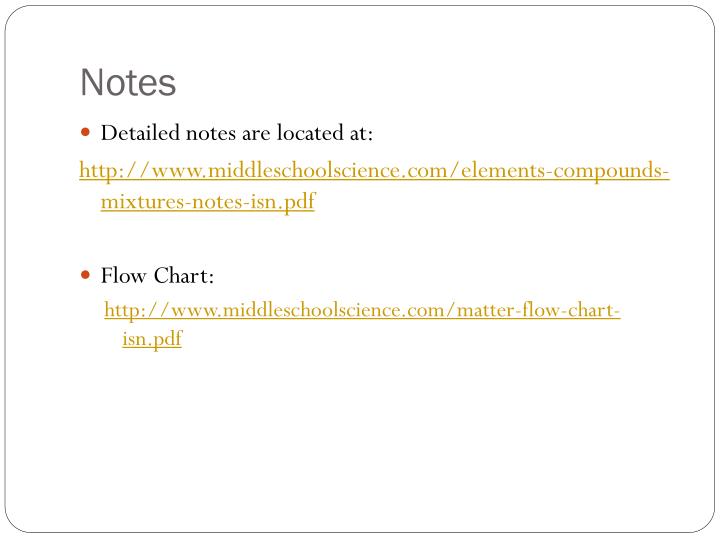Click the word "Chart:" in second bullet
This screenshot has width=720, height=540.
(184, 276)
